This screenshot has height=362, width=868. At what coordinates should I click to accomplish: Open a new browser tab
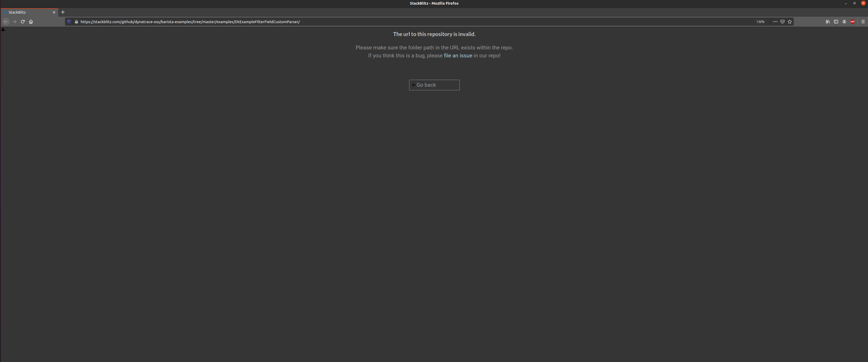(63, 12)
